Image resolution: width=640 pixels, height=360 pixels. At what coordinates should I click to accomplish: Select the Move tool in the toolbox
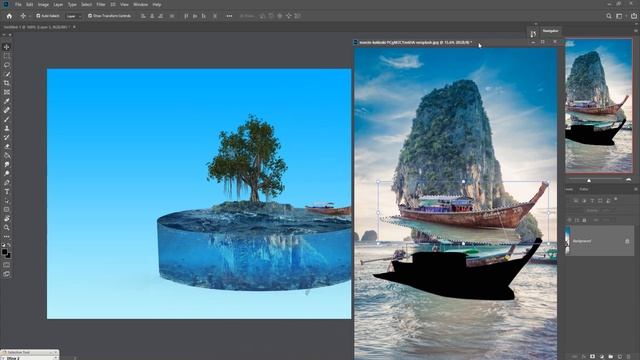7,47
